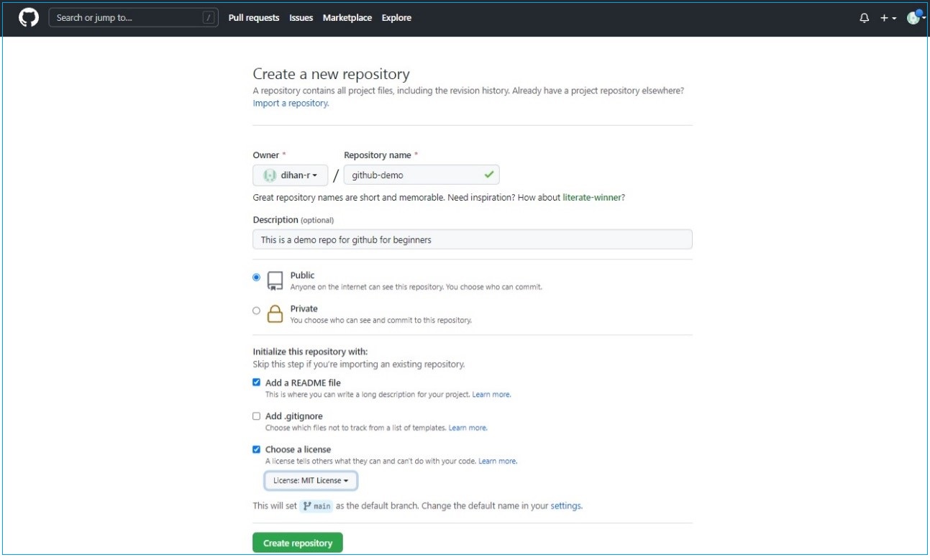This screenshot has height=560, width=930.
Task: Click the Description text field
Action: (x=473, y=239)
